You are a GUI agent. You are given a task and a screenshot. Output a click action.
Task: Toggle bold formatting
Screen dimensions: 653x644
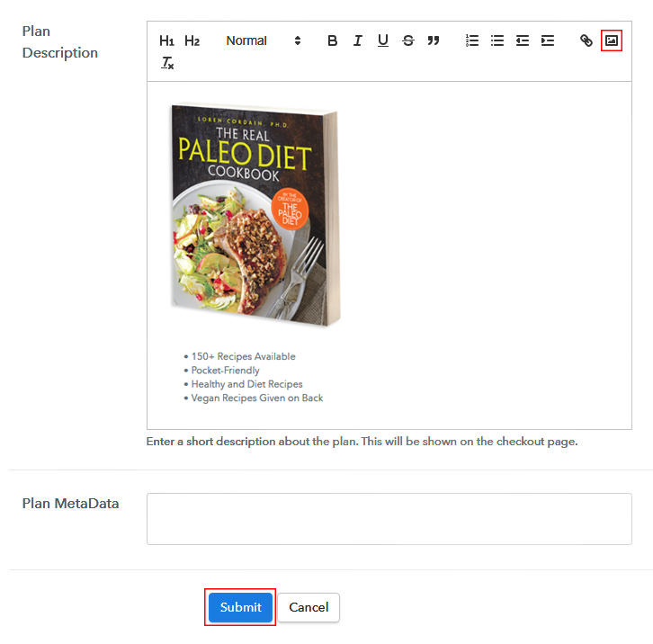[x=332, y=40]
